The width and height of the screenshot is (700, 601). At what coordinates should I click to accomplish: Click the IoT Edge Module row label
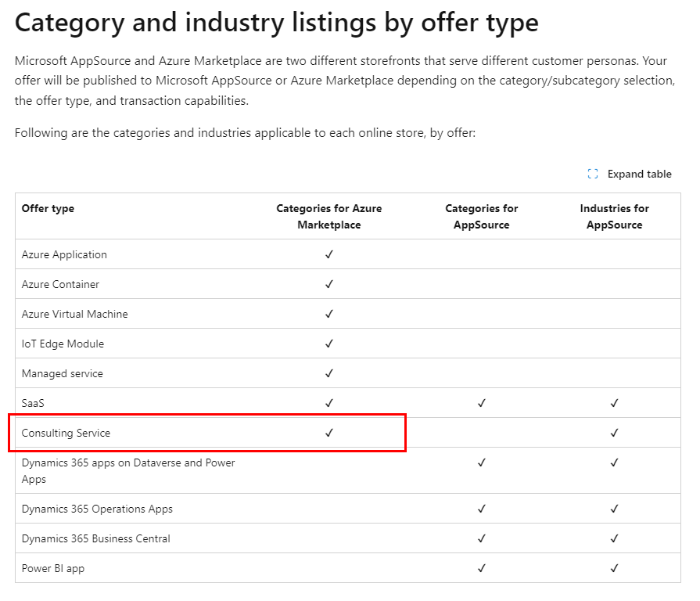click(63, 344)
